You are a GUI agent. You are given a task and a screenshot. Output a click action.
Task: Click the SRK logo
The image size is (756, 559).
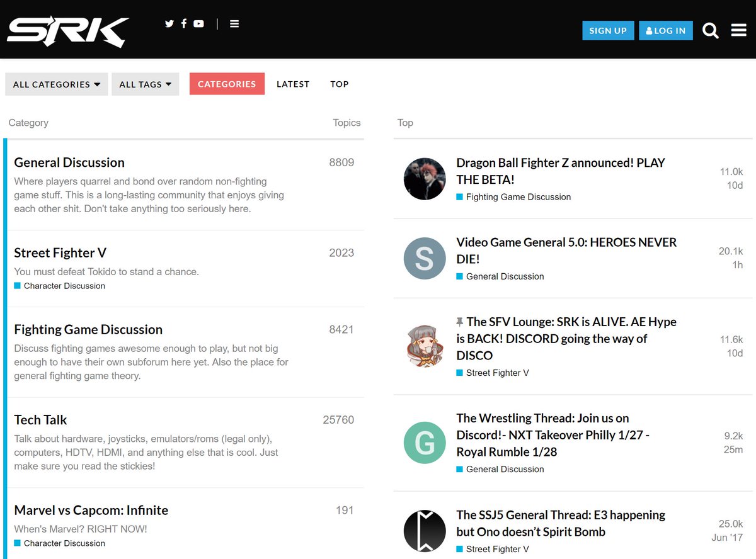coord(68,31)
